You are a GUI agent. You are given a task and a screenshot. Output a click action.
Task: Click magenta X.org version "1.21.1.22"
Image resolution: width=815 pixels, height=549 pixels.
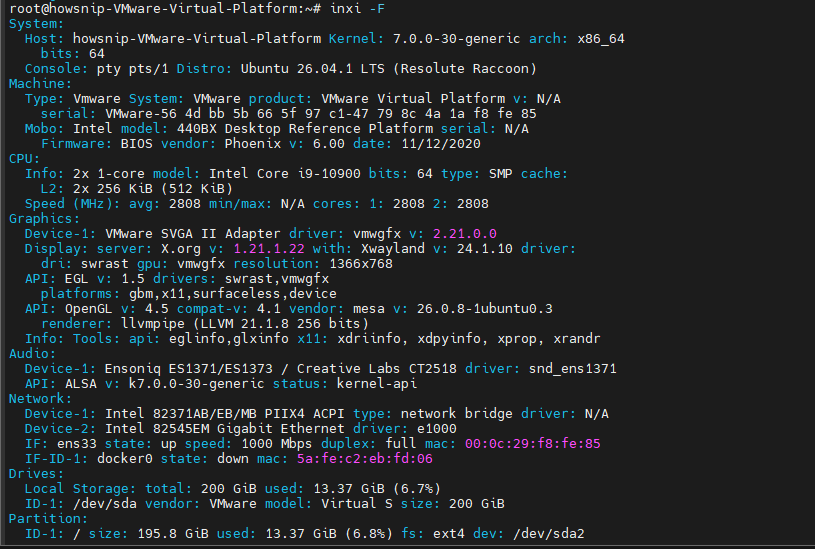(x=269, y=249)
